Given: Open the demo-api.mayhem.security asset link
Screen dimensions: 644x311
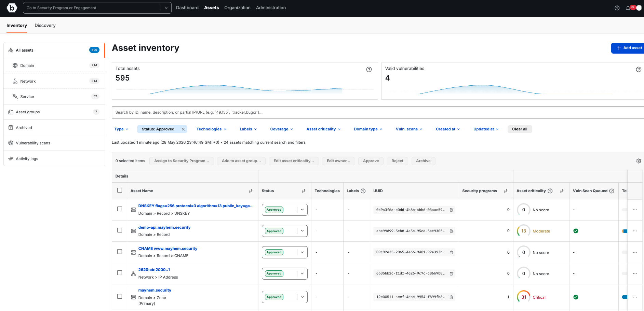Looking at the screenshot, I should (x=164, y=227).
